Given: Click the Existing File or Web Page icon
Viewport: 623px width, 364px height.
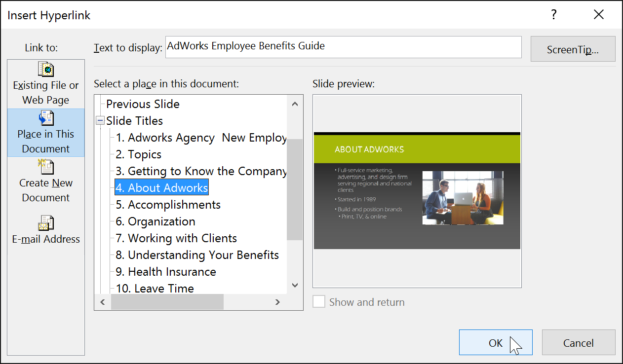Looking at the screenshot, I should click(x=46, y=70).
